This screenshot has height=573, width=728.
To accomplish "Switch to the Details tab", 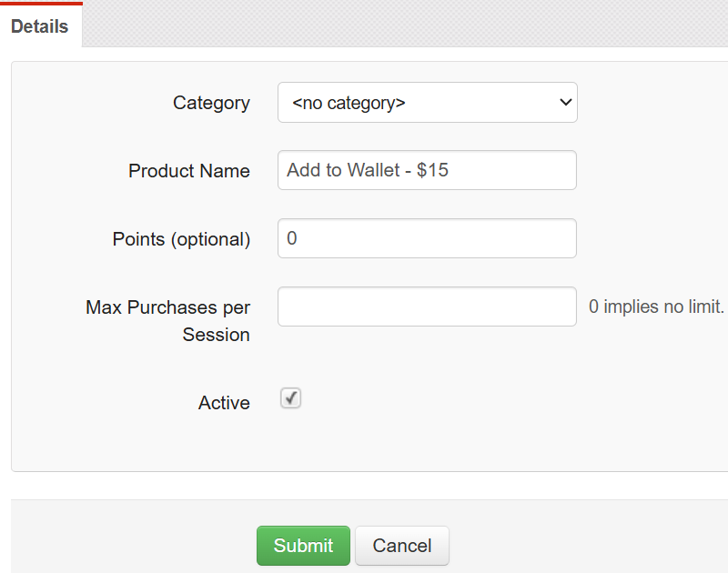I will click(x=41, y=26).
